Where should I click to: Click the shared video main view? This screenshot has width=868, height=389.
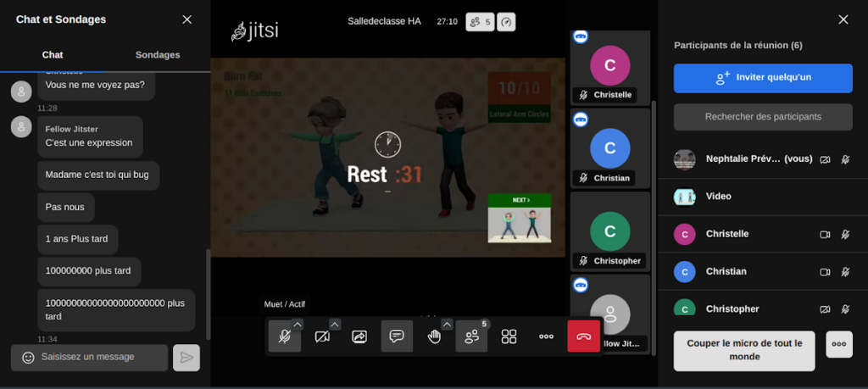coord(387,158)
